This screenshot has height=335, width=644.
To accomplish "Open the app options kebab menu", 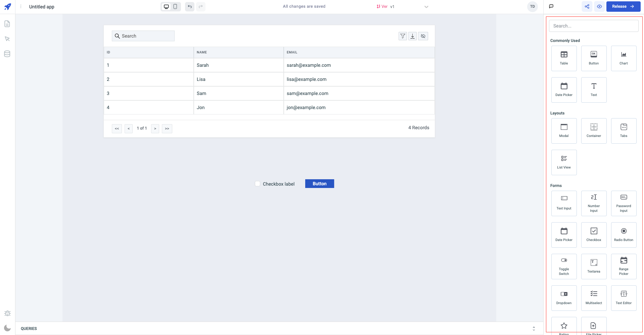I will click(x=21, y=6).
